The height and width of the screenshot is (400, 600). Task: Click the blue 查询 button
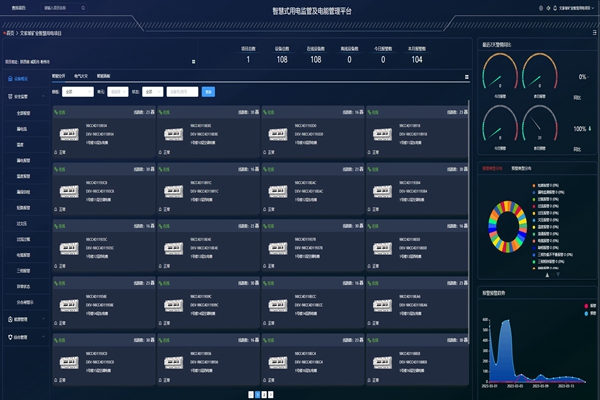[208, 91]
